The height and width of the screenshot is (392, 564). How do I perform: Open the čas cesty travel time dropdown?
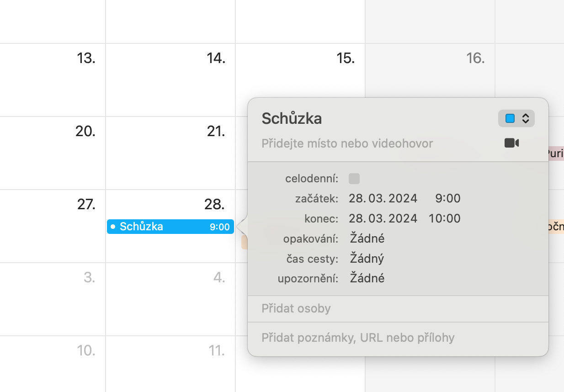pyautogui.click(x=367, y=259)
